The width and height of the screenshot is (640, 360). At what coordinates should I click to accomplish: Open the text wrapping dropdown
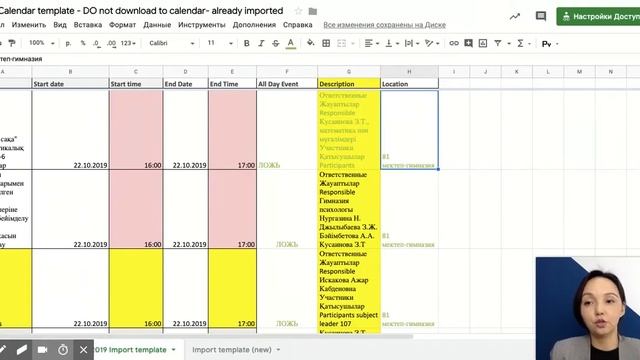tap(411, 43)
